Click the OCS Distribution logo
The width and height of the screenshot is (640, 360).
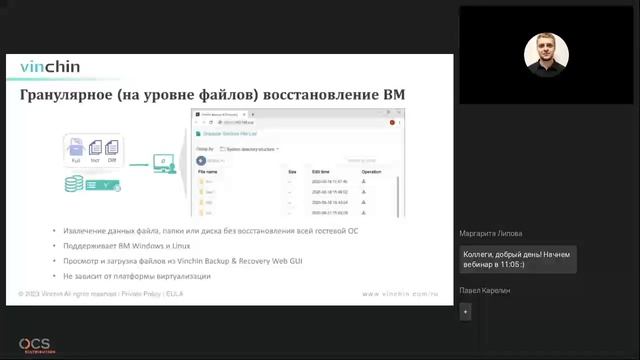[x=37, y=346]
